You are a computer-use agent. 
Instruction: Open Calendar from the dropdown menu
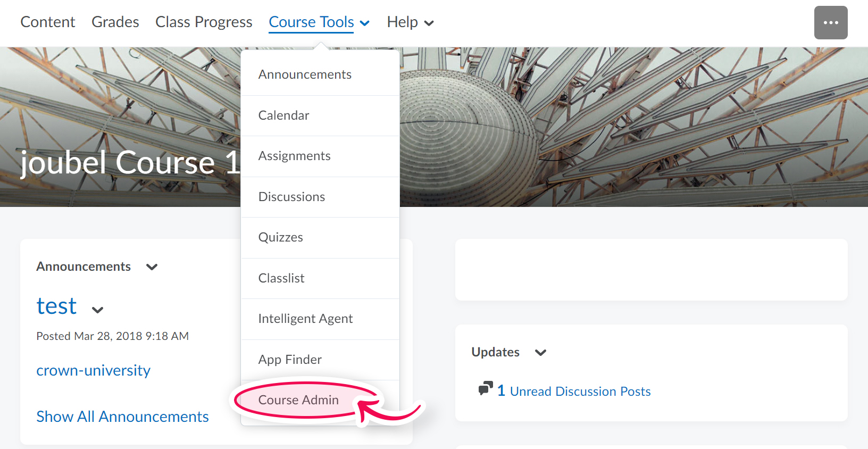tap(283, 115)
